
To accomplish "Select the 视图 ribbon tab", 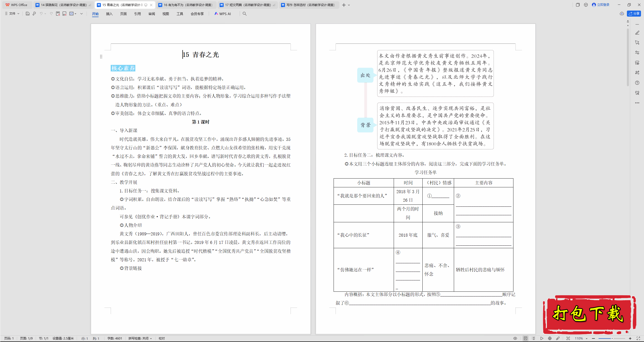I will click(x=166, y=14).
